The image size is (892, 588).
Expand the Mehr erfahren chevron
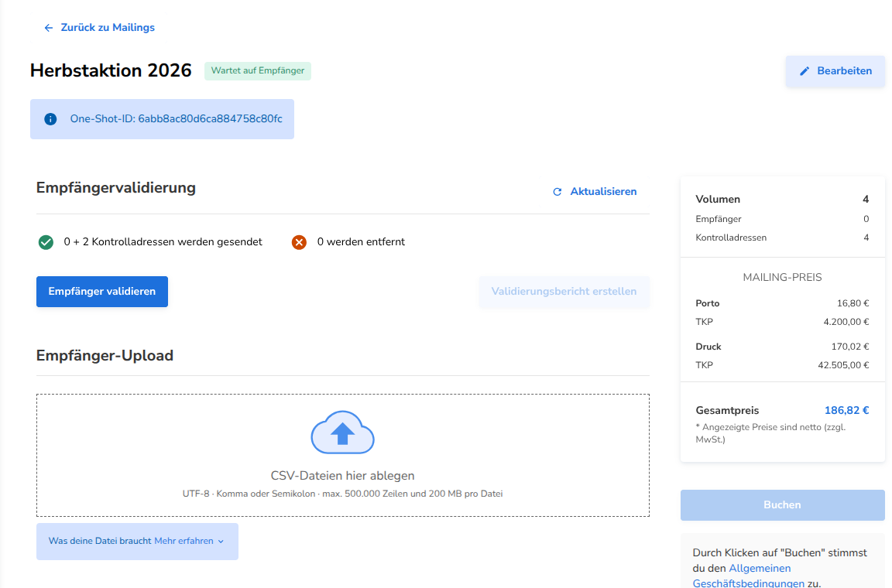pos(221,542)
